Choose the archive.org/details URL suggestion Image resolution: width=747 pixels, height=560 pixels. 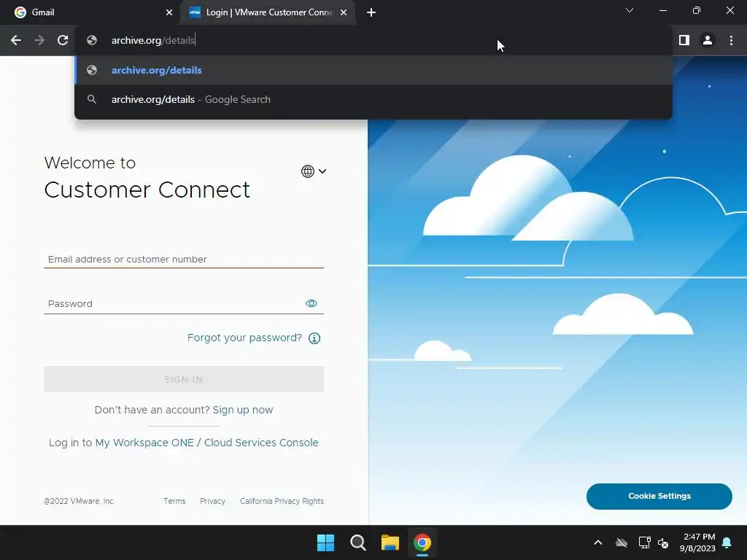pyautogui.click(x=373, y=71)
